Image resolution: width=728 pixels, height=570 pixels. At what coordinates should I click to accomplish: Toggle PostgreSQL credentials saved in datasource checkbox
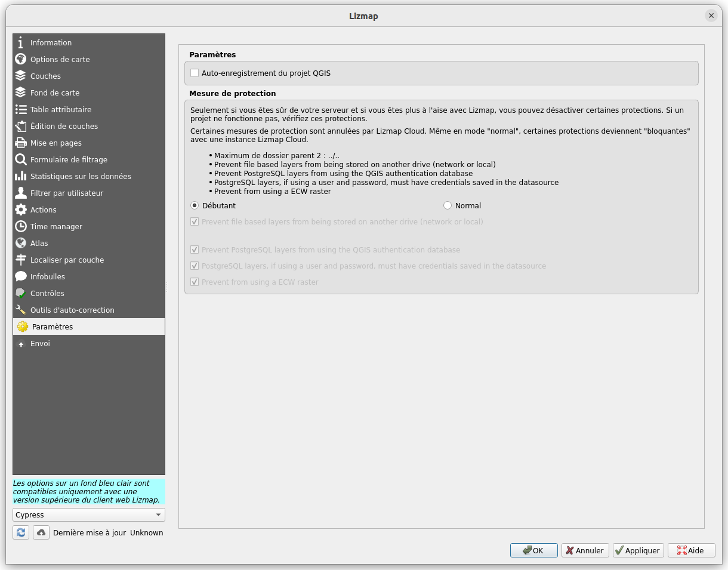195,266
